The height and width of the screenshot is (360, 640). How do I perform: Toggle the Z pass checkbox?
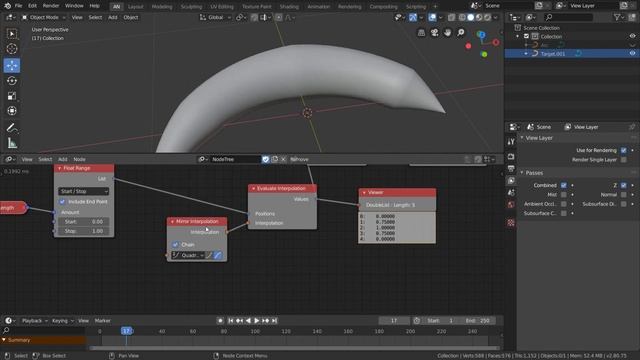click(624, 185)
